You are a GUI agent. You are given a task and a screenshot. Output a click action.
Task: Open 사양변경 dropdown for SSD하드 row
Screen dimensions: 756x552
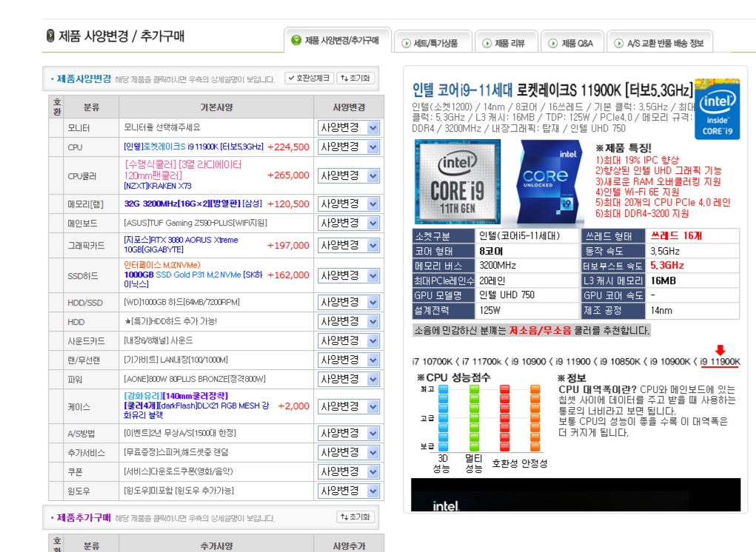[349, 275]
